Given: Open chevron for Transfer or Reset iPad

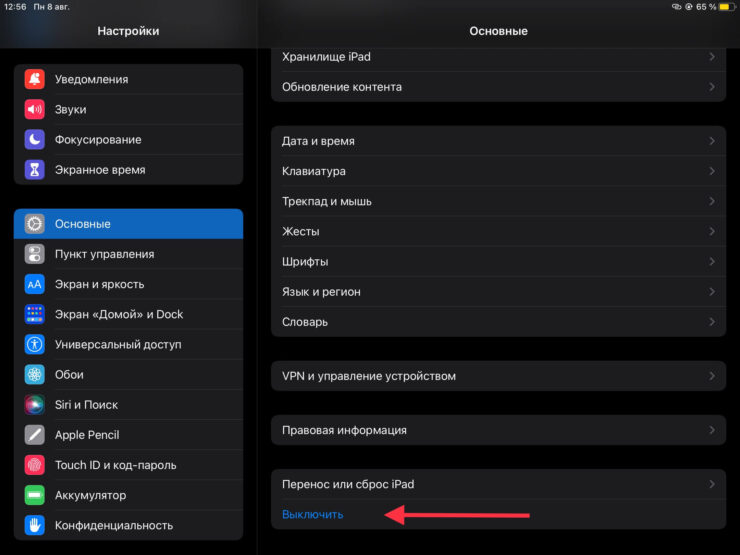Looking at the screenshot, I should tap(712, 484).
